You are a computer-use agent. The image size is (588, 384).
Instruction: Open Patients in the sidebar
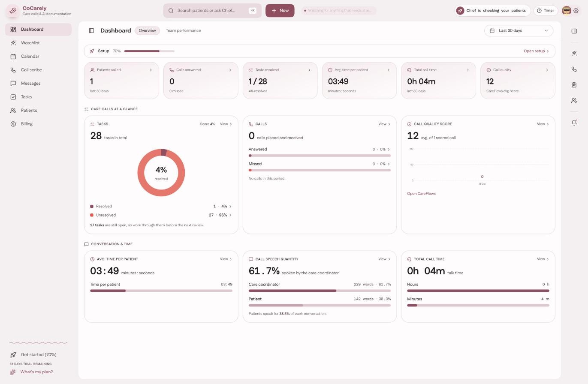tap(38, 111)
